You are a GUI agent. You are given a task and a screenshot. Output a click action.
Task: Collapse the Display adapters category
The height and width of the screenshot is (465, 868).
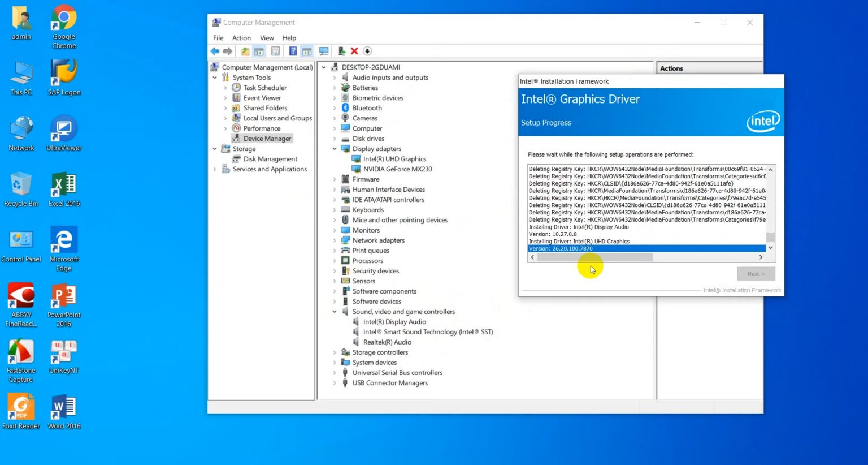335,149
